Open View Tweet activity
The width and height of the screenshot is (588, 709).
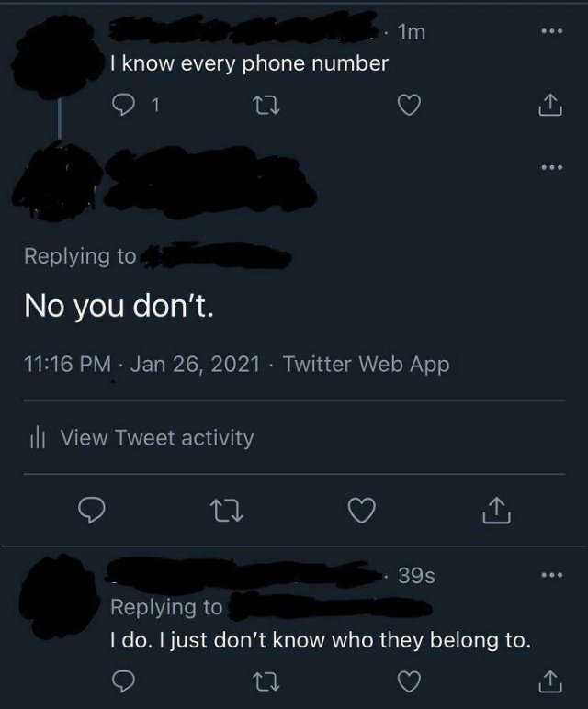[156, 438]
